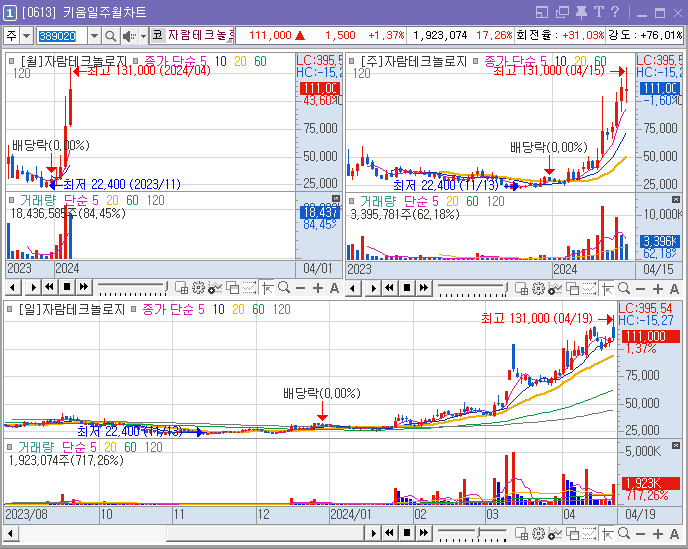Click dotted line chart icon on weekly toolbar
Screen dimensions: 688x549
(589, 288)
